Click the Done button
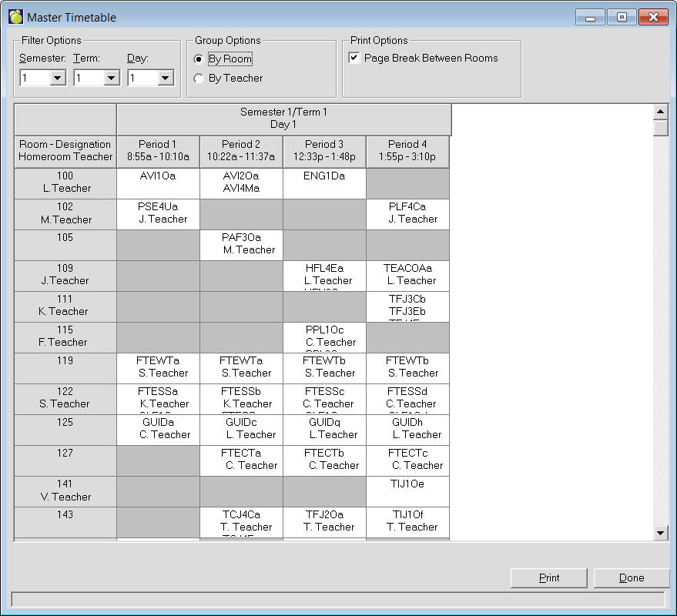Screen dimensions: 677x616 [x=631, y=578]
